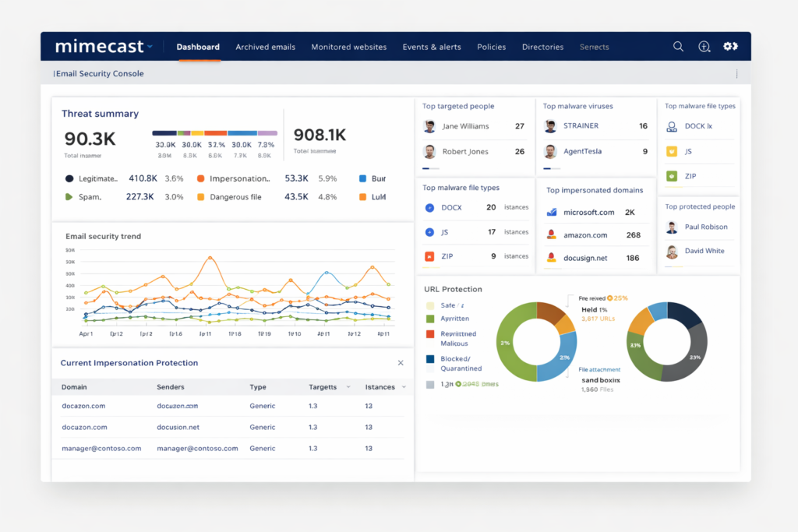798x532 pixels.
Task: Click Jane Williams' avatar
Action: [429, 126]
